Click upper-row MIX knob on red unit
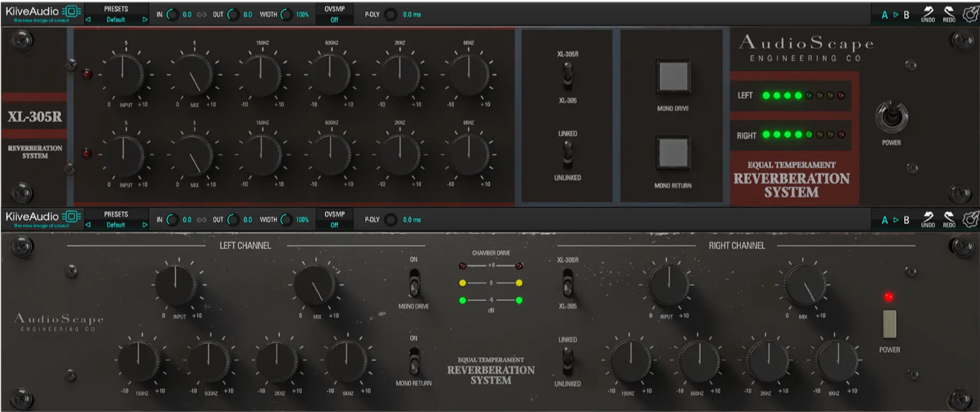The image size is (980, 412). [192, 74]
